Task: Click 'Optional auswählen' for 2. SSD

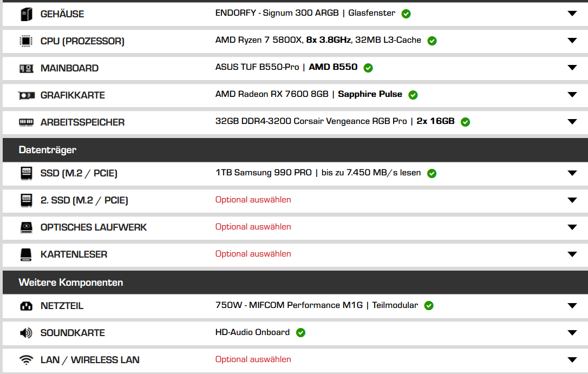Action: tap(253, 200)
